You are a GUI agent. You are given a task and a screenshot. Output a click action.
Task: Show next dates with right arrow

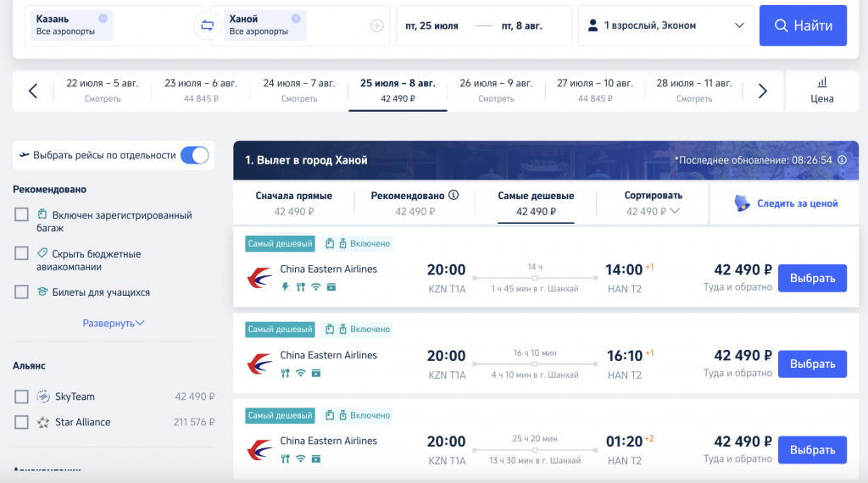(762, 91)
